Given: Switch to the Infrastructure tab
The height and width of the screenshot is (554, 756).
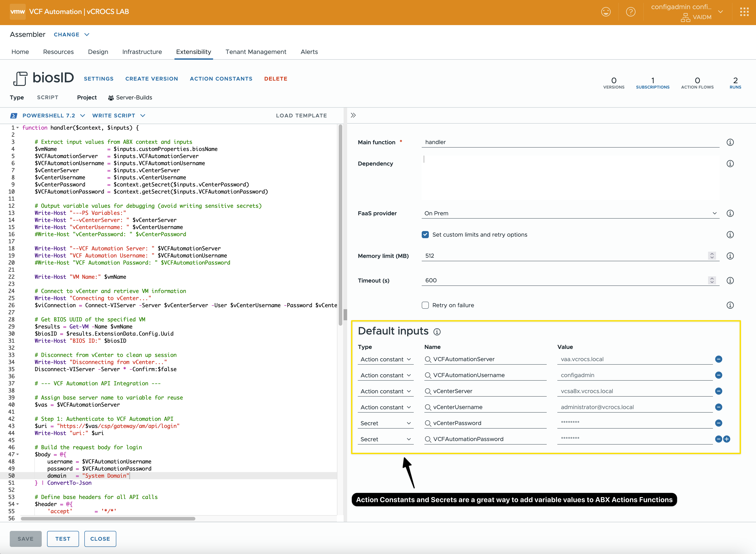Looking at the screenshot, I should 142,52.
